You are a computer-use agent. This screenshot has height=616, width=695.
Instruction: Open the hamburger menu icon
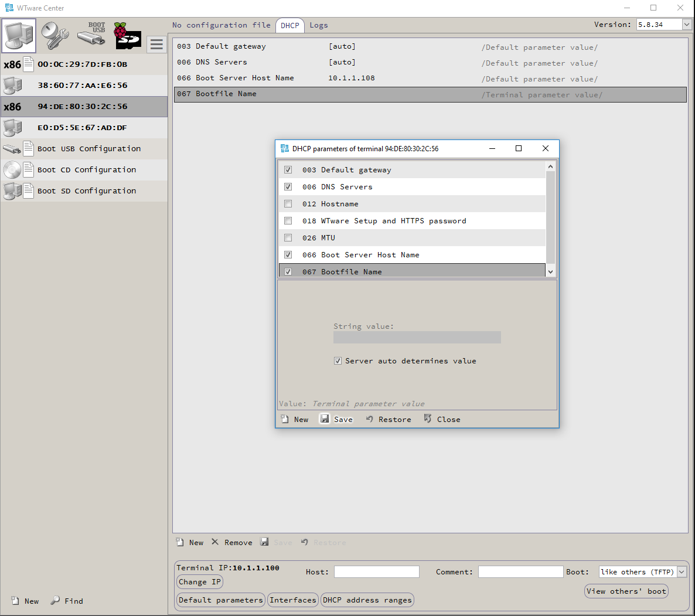click(156, 45)
